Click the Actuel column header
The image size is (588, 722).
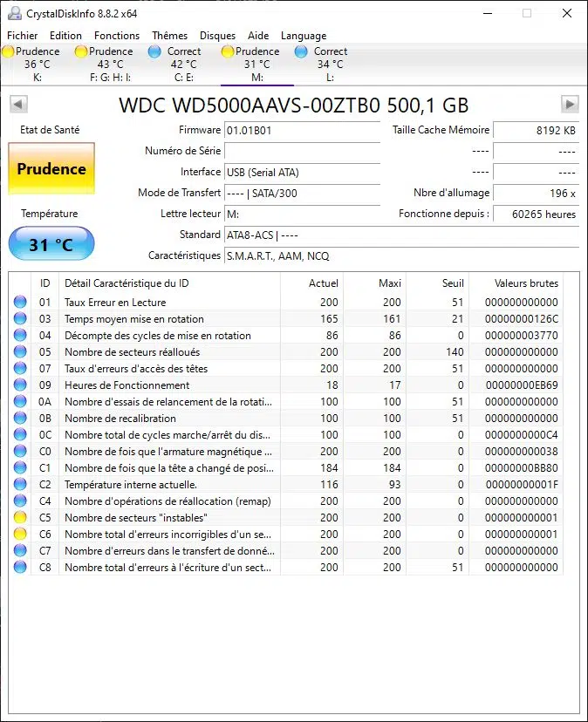(312, 283)
